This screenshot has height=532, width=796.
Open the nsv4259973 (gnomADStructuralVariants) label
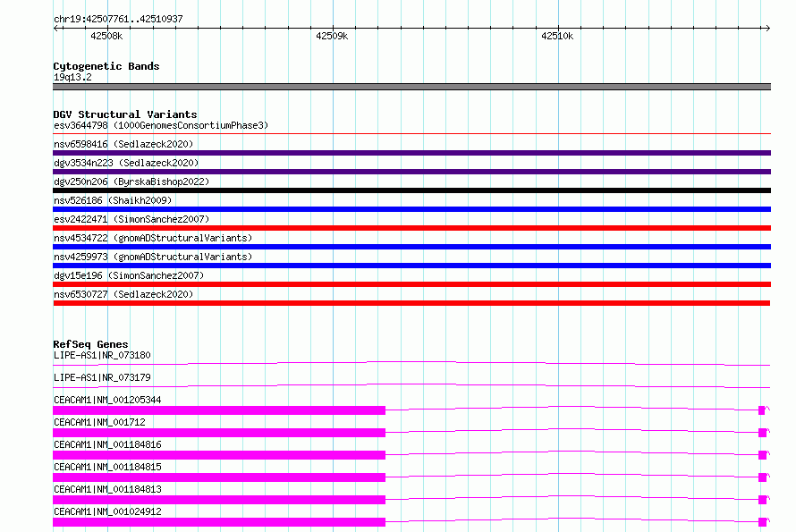tap(153, 257)
